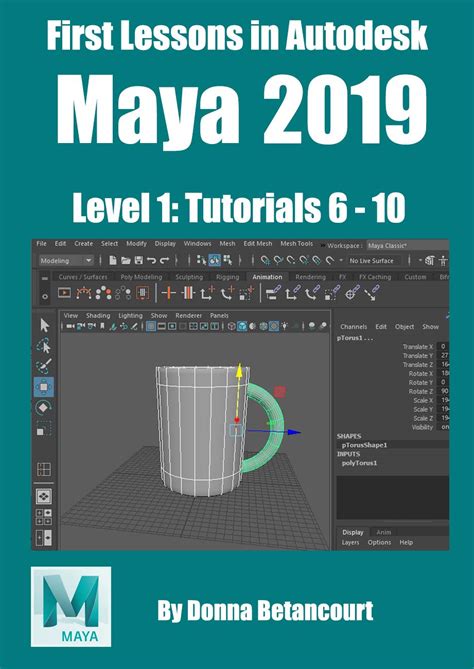474x669 pixels.
Task: Click the Save Scene floppy icon
Action: 139,260
